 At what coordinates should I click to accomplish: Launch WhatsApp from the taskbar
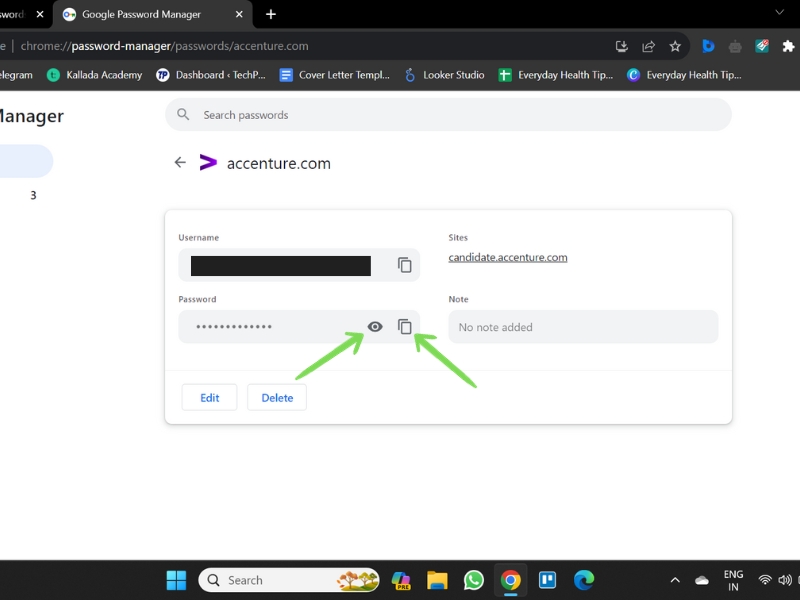point(474,580)
